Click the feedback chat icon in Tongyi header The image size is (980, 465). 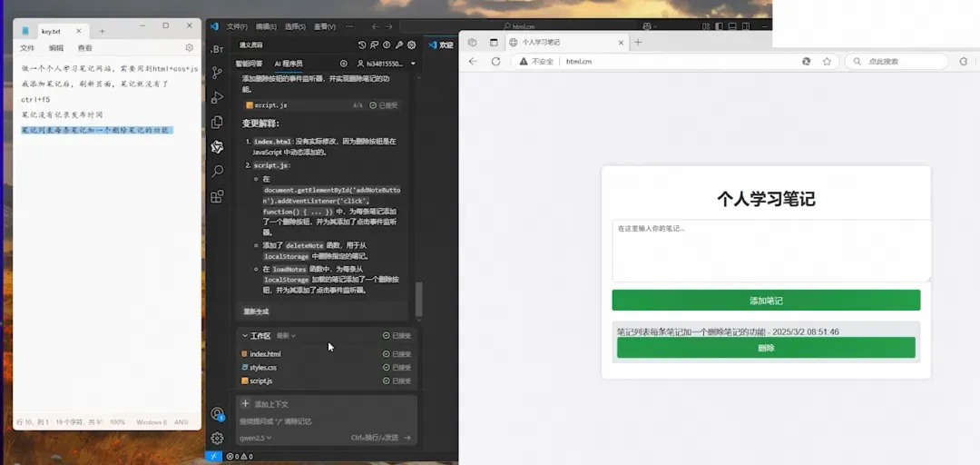click(x=375, y=45)
